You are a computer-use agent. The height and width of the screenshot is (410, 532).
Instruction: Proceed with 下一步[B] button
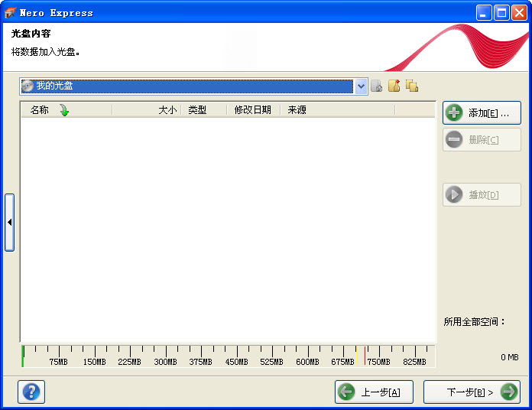point(472,392)
